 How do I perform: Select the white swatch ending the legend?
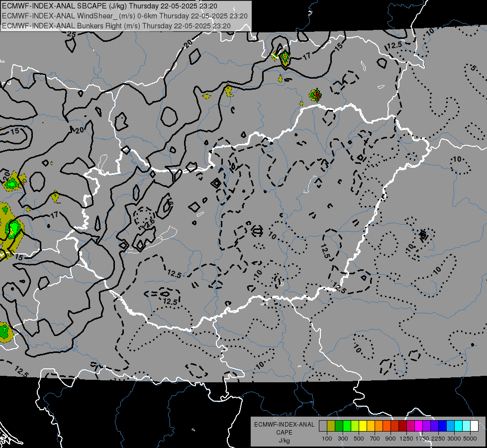(475, 426)
